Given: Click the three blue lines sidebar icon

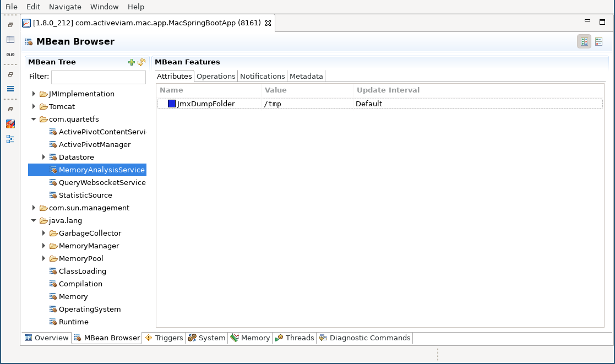Looking at the screenshot, I should (10, 89).
